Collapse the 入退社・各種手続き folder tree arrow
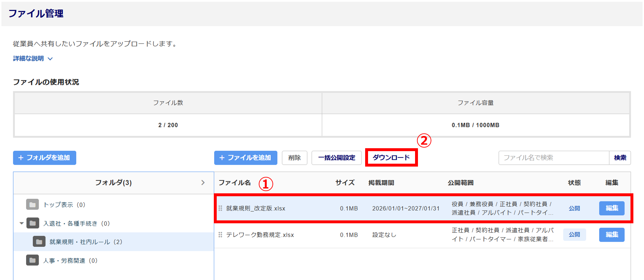 pos(22,223)
